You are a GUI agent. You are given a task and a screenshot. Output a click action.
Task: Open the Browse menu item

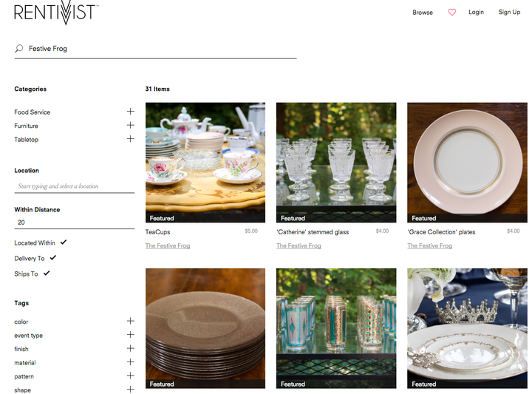tap(423, 13)
